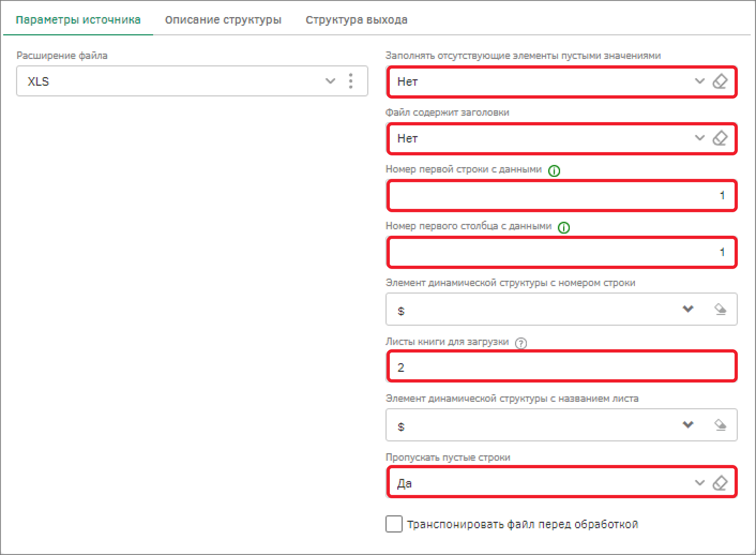The width and height of the screenshot is (756, 555).
Task: Open dropdown for dynamic structure sheet name element
Action: pos(688,425)
